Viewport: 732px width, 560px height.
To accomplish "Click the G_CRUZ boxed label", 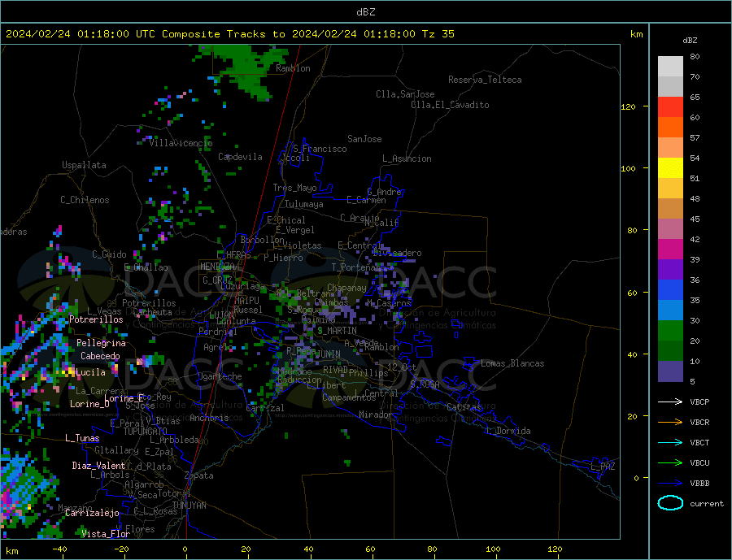I will (x=217, y=280).
